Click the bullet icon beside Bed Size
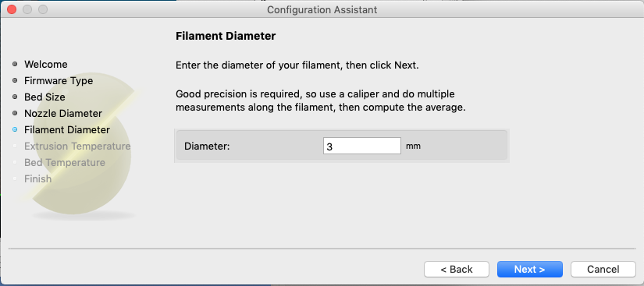The height and width of the screenshot is (286, 644). pos(15,97)
